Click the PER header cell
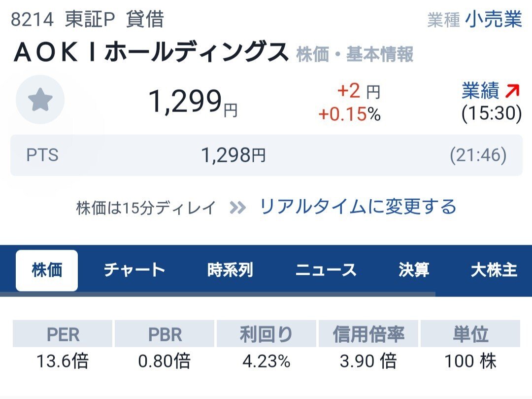The width and height of the screenshot is (532, 399). (63, 334)
